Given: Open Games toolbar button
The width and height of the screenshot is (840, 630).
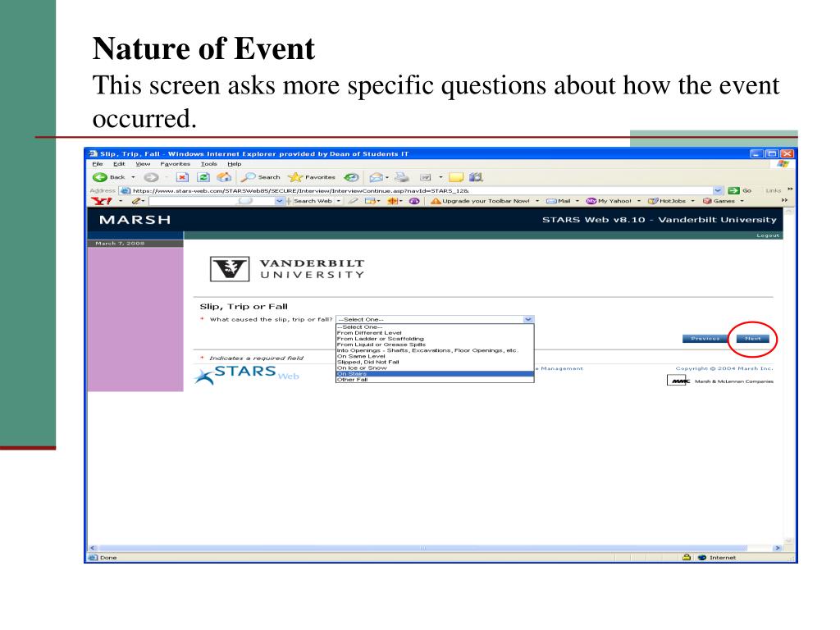Looking at the screenshot, I should pyautogui.click(x=719, y=202).
